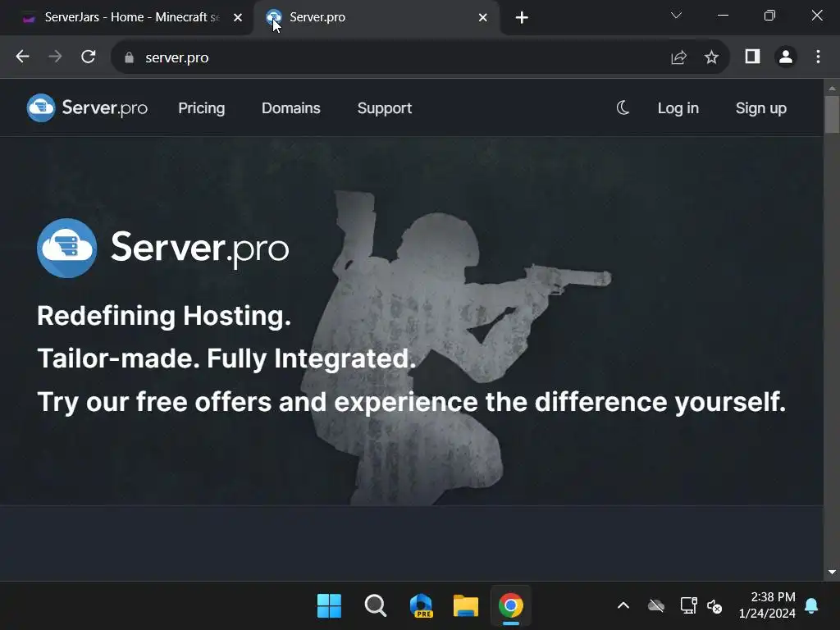Viewport: 840px width, 630px height.
Task: Share this page using the share icon
Action: click(x=678, y=57)
